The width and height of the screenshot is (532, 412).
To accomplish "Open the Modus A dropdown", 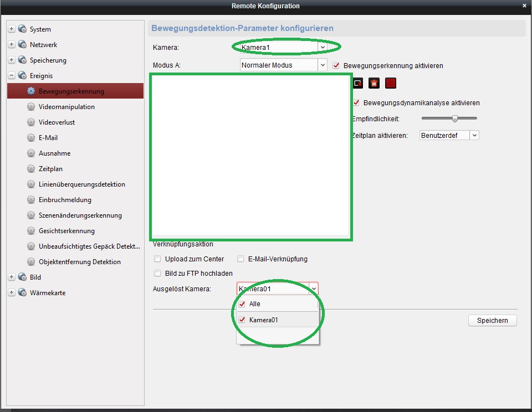I will pos(322,65).
